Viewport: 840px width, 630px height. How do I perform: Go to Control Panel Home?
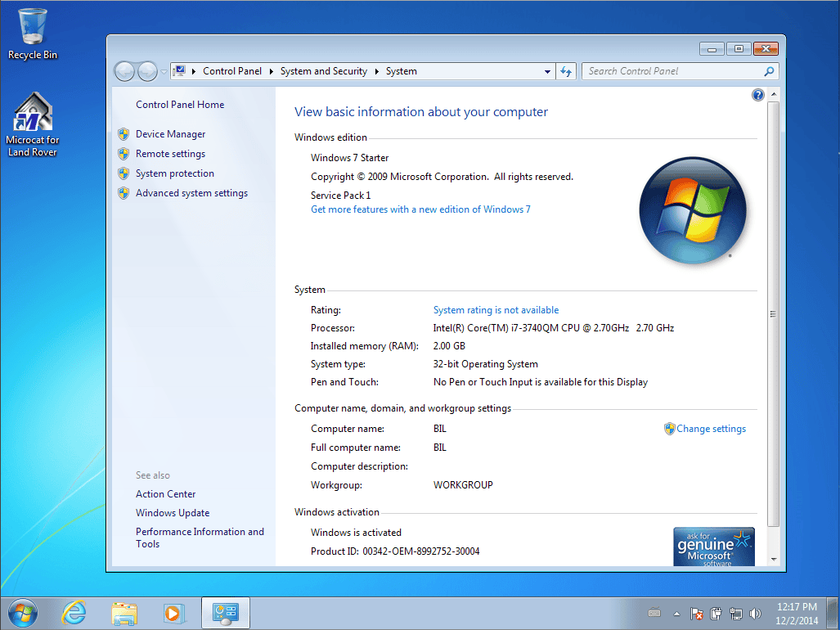tap(180, 105)
